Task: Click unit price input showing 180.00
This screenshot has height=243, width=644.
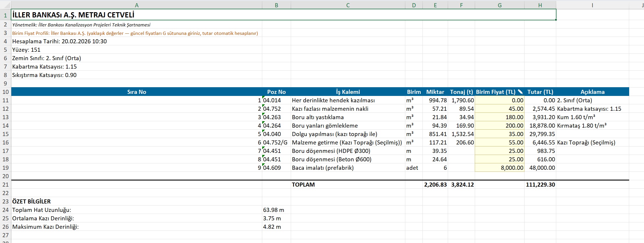Action: coord(499,117)
